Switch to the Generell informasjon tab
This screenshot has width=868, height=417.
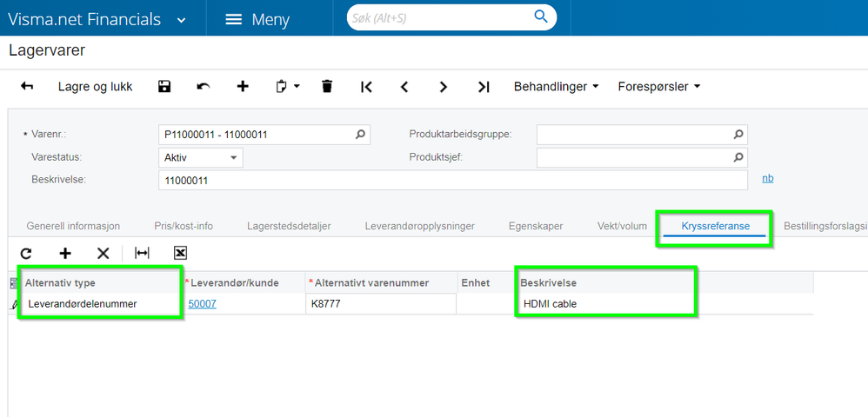pyautogui.click(x=73, y=226)
